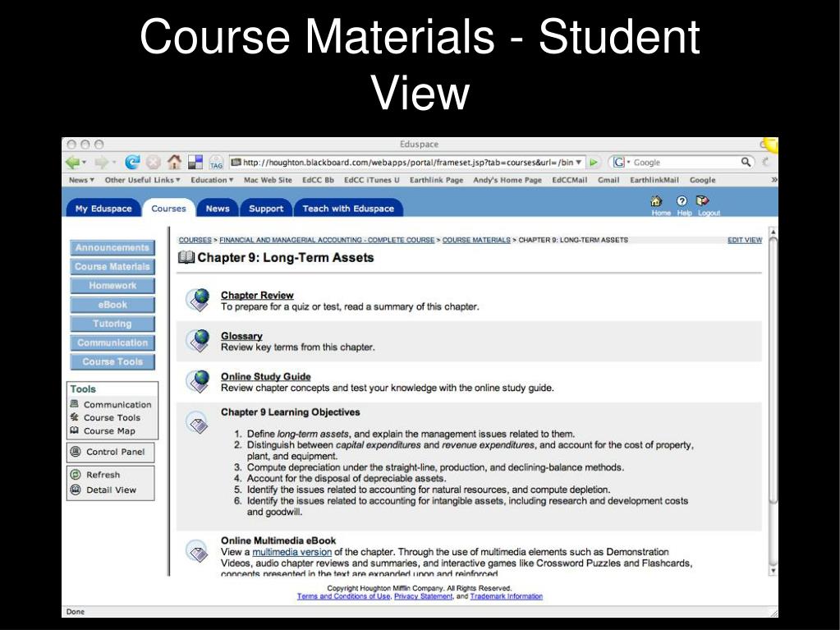This screenshot has height=630, width=840.
Task: Click the Tutoring sidebar button
Action: point(112,324)
